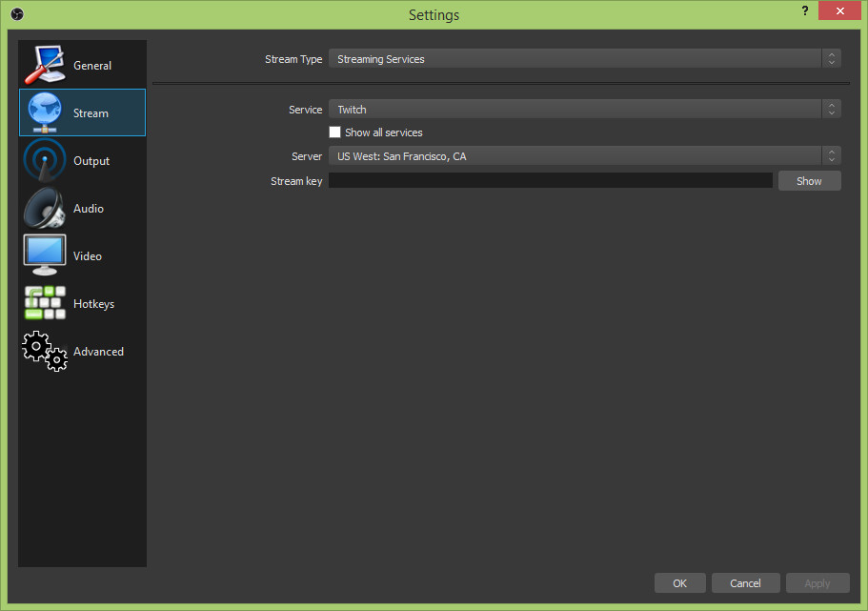Click the Stream tab label text
Image resolution: width=868 pixels, height=611 pixels.
click(91, 113)
